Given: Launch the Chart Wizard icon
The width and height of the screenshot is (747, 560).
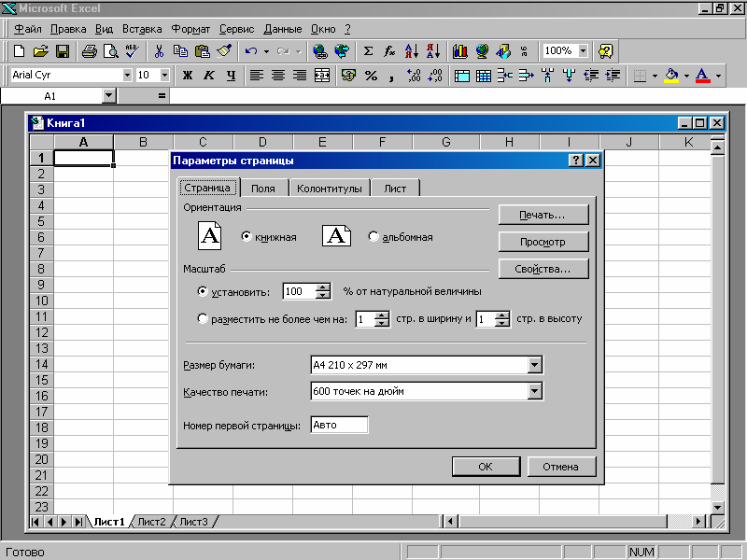Looking at the screenshot, I should click(x=460, y=51).
